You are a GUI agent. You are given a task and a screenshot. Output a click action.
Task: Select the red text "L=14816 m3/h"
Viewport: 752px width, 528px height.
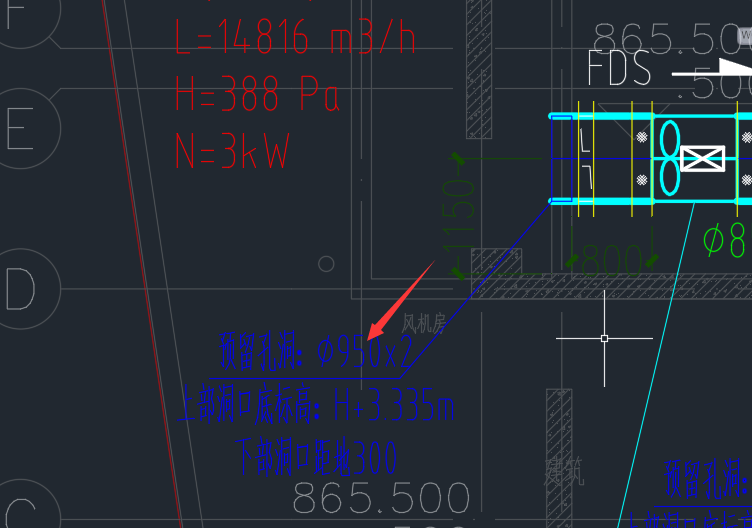(x=295, y=37)
